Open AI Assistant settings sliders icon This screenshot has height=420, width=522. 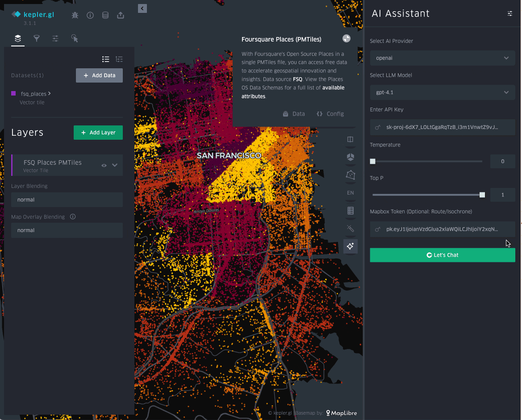(509, 14)
